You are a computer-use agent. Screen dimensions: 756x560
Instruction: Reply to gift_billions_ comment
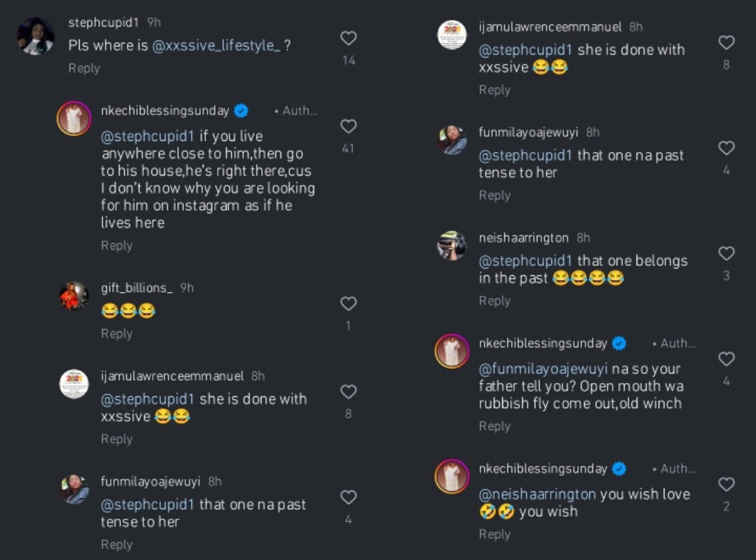(x=117, y=333)
